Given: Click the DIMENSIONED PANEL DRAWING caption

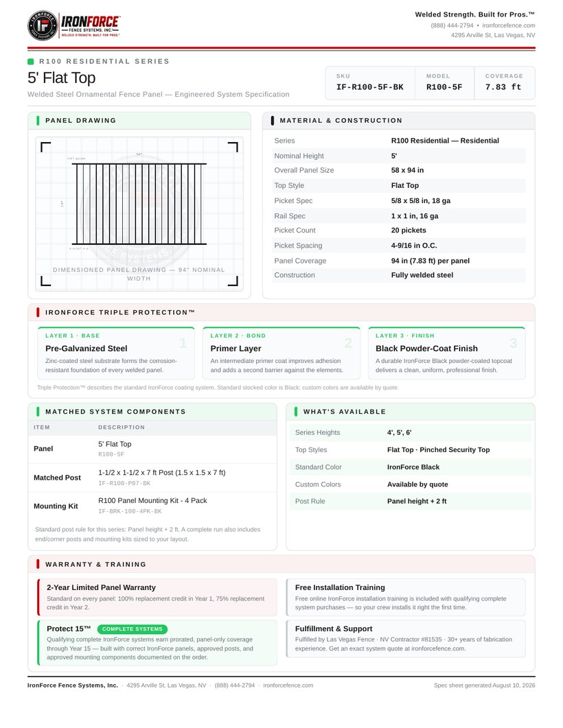Looking at the screenshot, I should (139, 274).
